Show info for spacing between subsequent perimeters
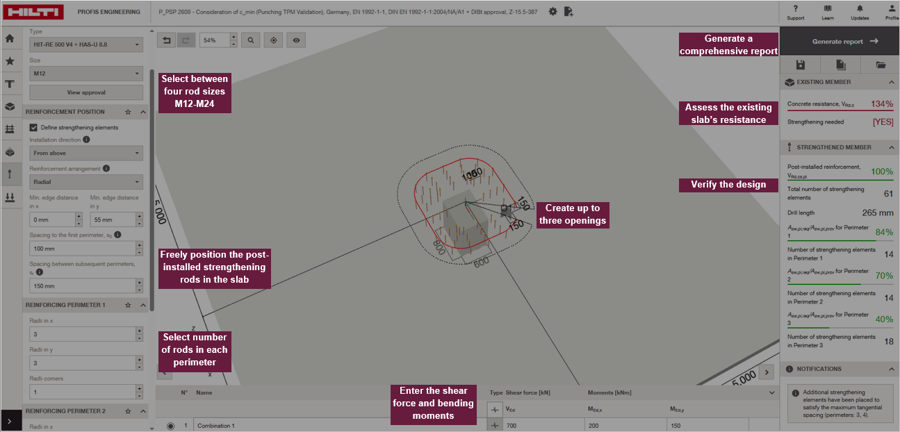 point(40,272)
